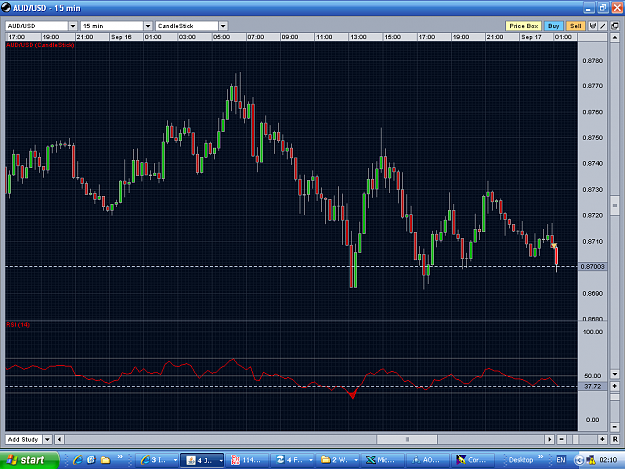Open the Windows start menu
Screen dimensions: 625x469
tap(29, 460)
